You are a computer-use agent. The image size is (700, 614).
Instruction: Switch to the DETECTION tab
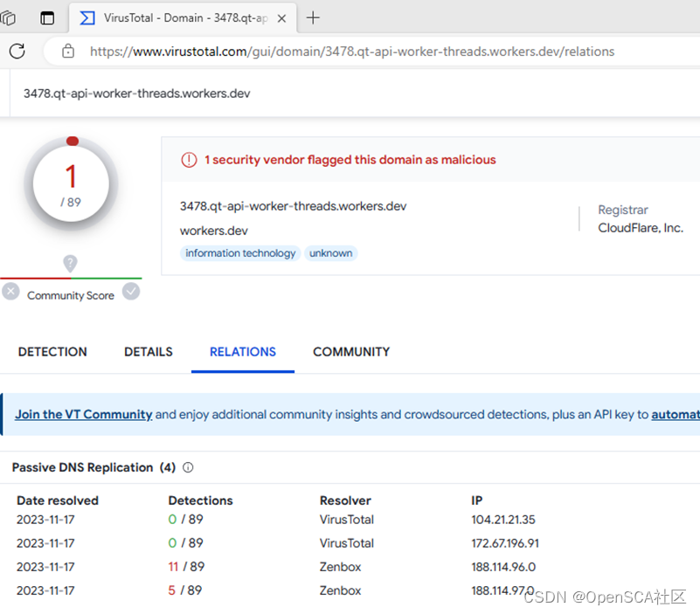click(x=52, y=352)
